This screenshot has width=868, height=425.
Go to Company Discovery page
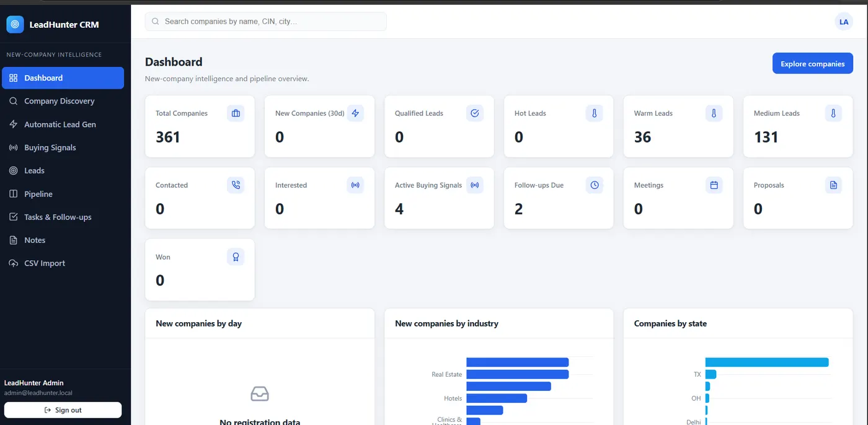click(63, 101)
